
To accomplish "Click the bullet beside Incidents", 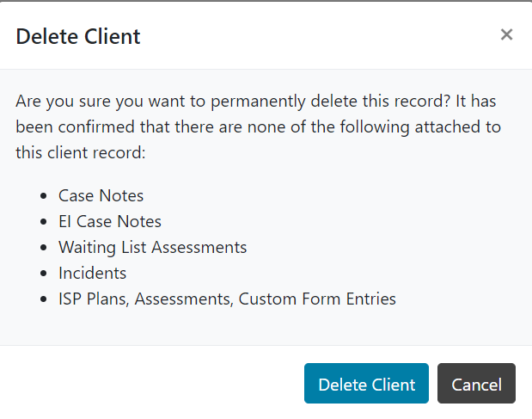I will (x=42, y=274).
